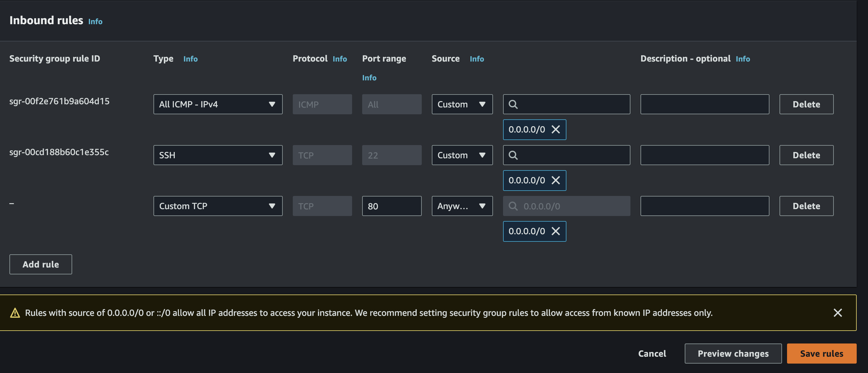Open Info link beside Protocol header
Viewport: 868px width, 373px height.
pos(339,59)
